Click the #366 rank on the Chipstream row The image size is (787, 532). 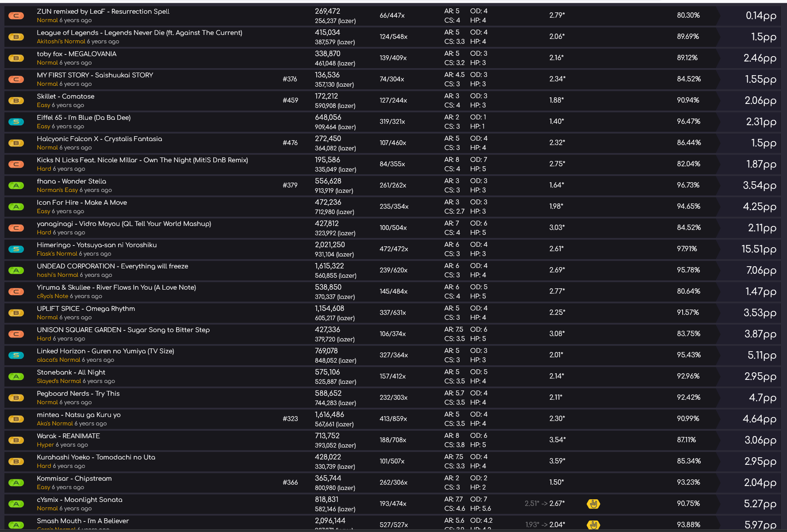290,482
